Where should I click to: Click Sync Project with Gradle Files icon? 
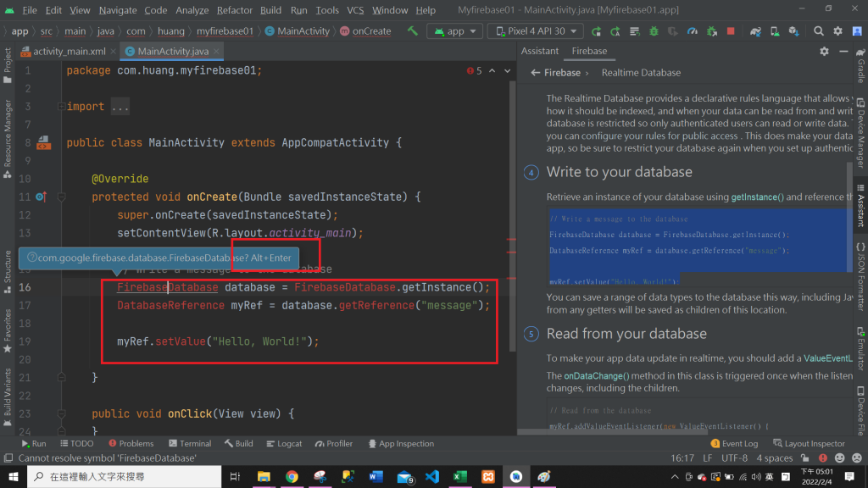[755, 31]
